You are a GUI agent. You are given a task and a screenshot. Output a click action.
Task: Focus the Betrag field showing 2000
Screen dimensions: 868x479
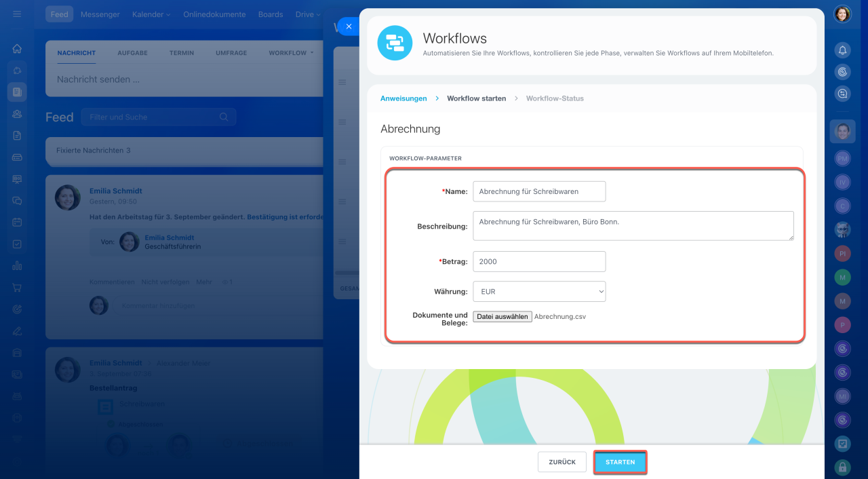(539, 261)
